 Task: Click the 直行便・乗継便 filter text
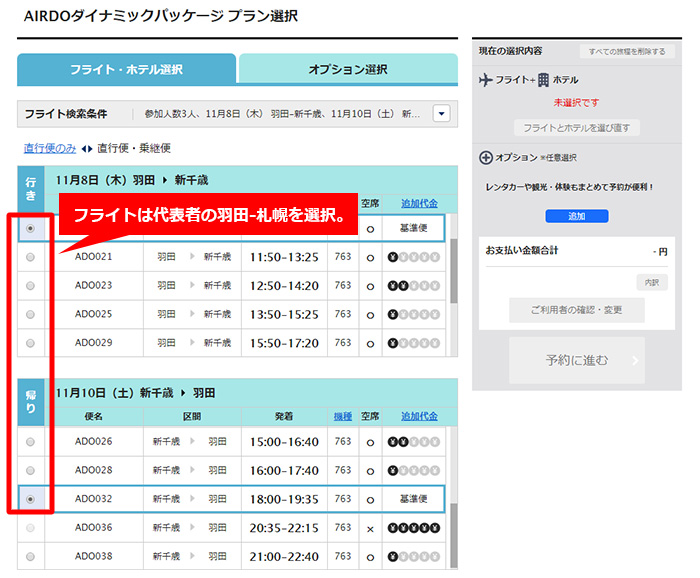[x=134, y=148]
